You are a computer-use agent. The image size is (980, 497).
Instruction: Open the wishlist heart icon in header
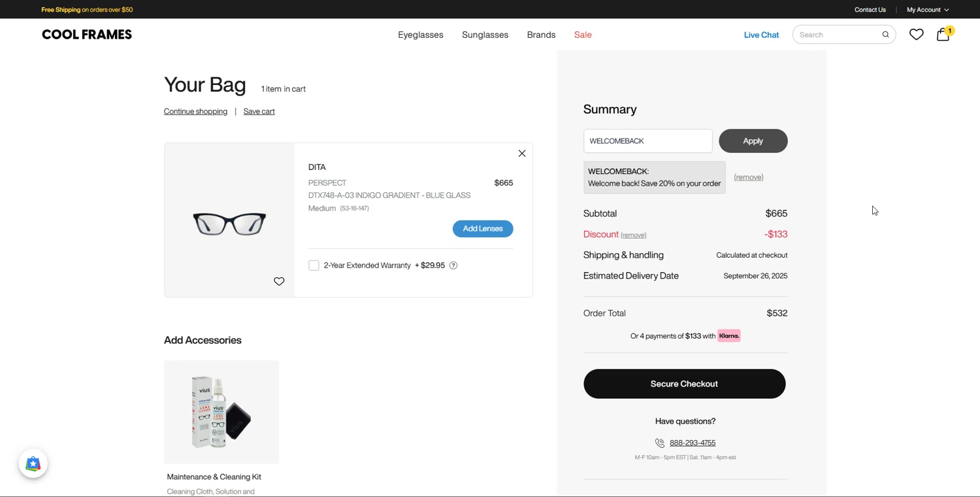pyautogui.click(x=917, y=35)
